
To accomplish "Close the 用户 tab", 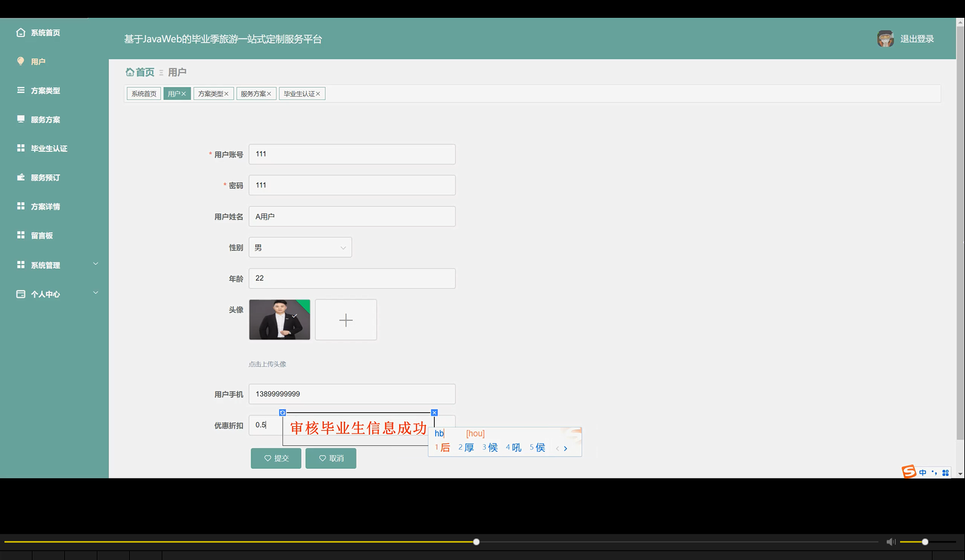I will click(x=184, y=94).
